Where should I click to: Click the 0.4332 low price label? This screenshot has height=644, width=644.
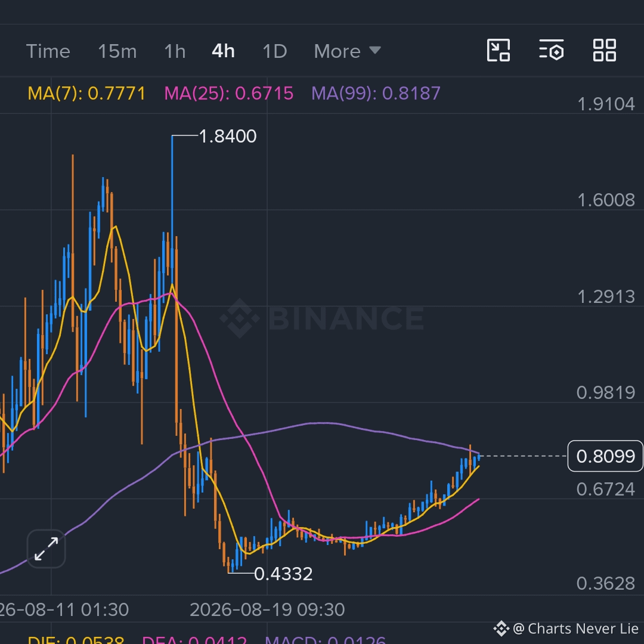coord(283,574)
